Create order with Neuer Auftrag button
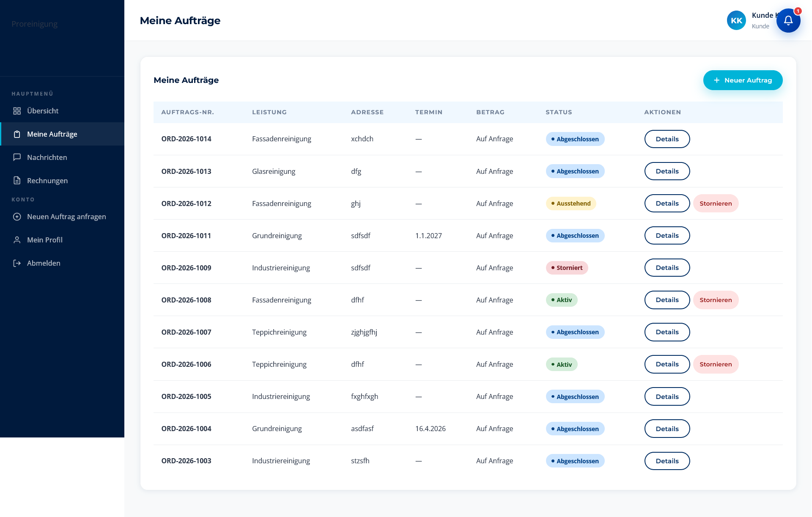This screenshot has height=517, width=812. [x=743, y=80]
